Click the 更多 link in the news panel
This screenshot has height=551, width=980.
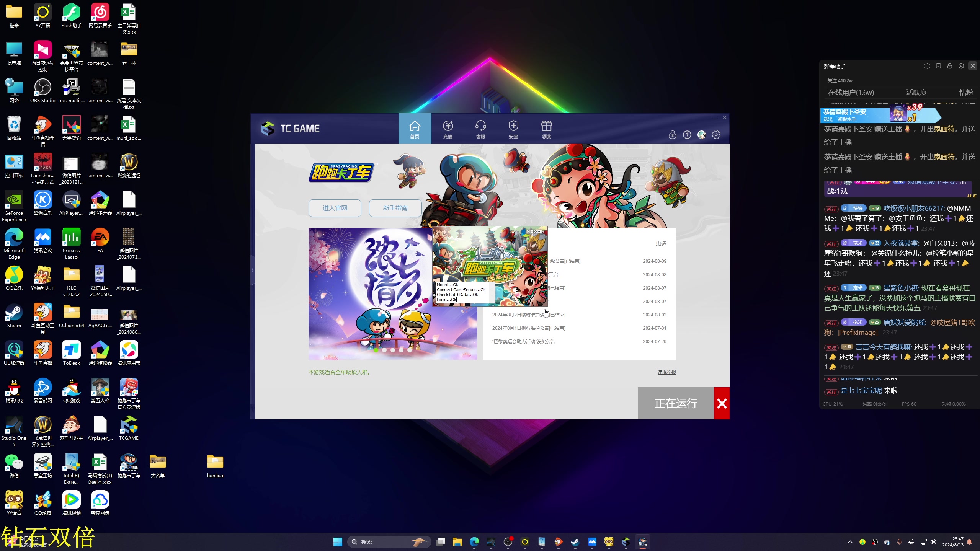661,243
